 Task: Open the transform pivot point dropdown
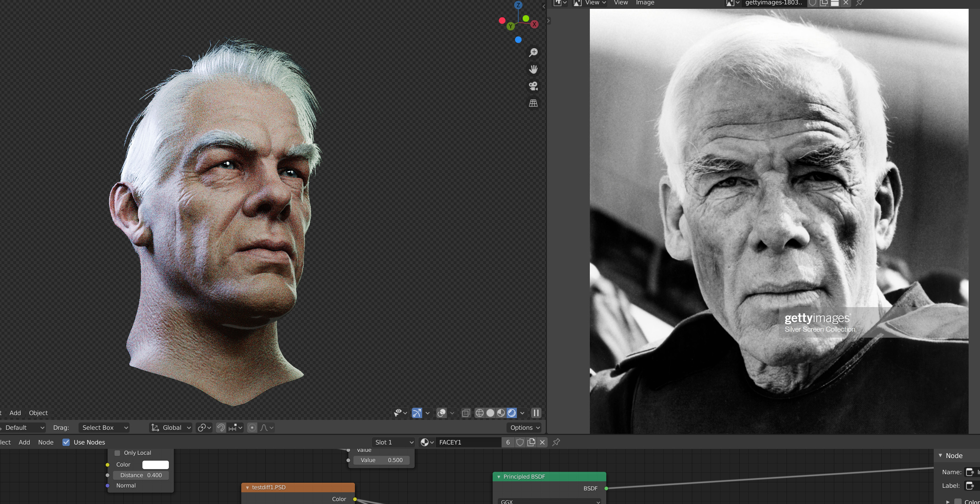204,428
